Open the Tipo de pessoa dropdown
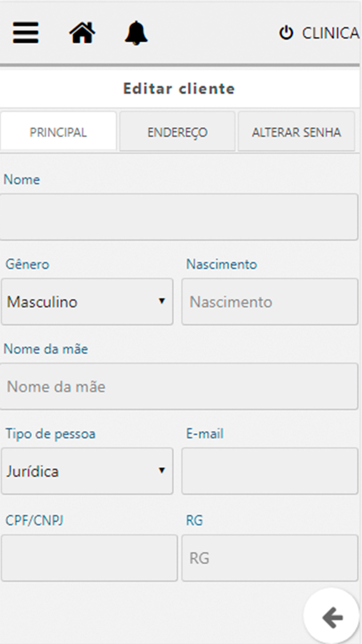The height and width of the screenshot is (644, 362). [x=87, y=471]
